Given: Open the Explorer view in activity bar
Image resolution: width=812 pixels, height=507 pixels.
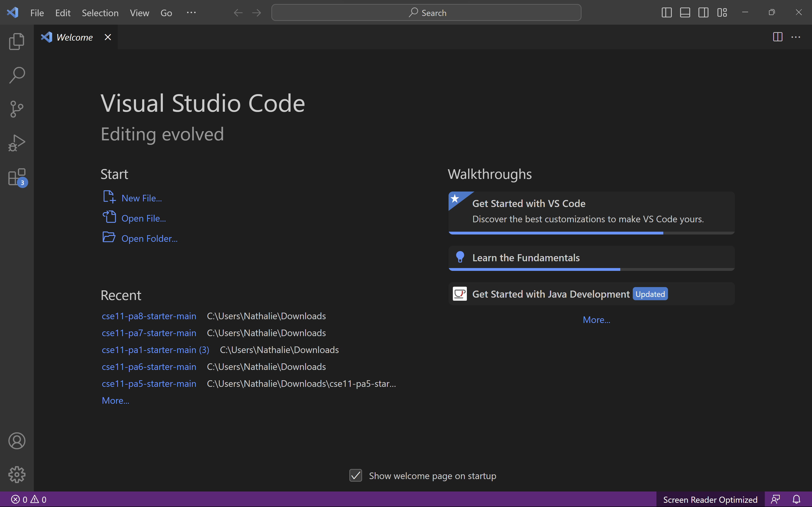Looking at the screenshot, I should click(17, 41).
